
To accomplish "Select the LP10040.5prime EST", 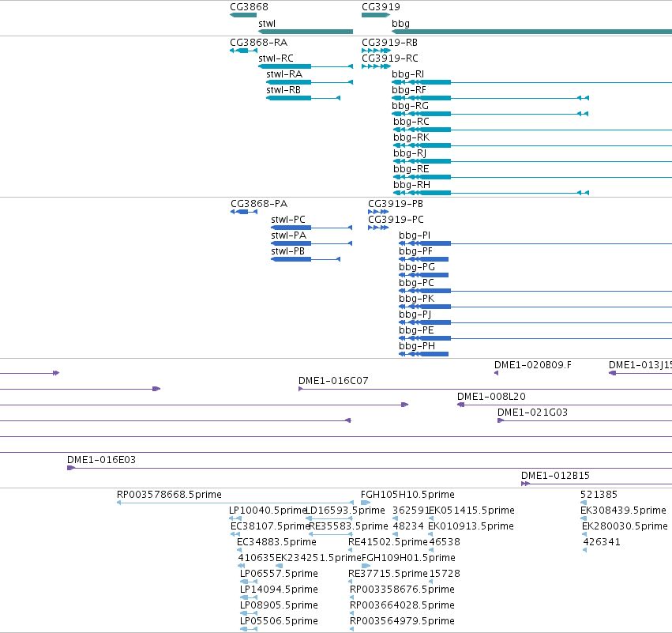I will 235,518.
